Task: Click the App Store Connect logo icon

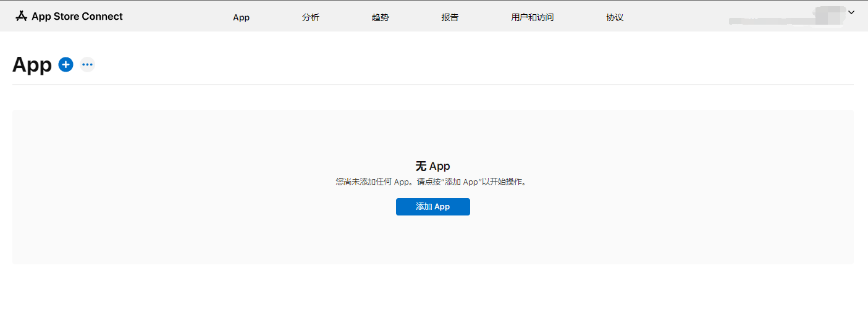Action: 22,17
